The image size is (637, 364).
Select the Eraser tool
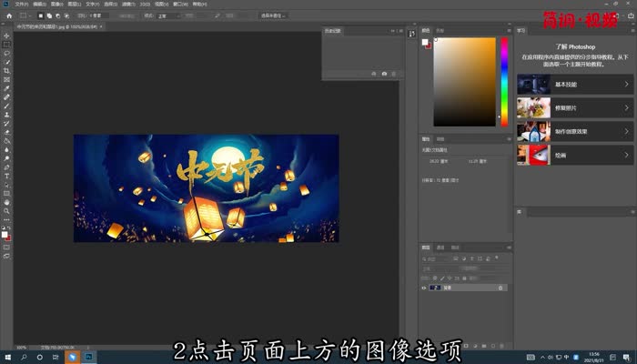pos(6,132)
